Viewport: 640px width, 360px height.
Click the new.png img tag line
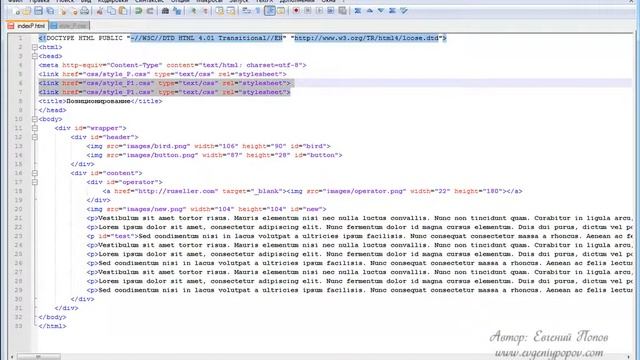click(x=206, y=209)
